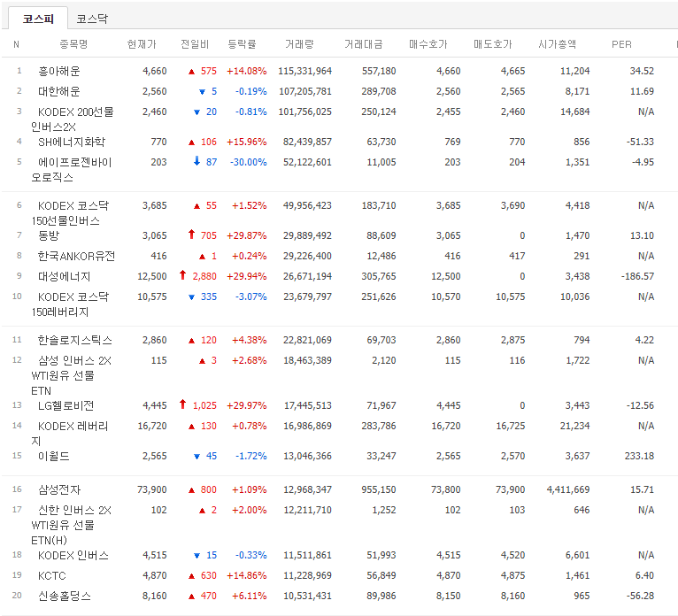678x616 pixels.
Task: Click the 현재가 column header
Action: [142, 44]
